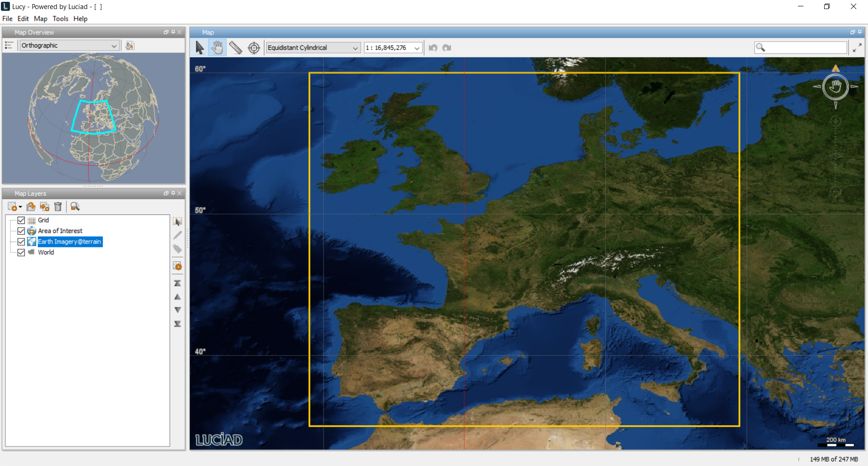
Task: Click the pan hand in navigation compass
Action: (x=835, y=86)
